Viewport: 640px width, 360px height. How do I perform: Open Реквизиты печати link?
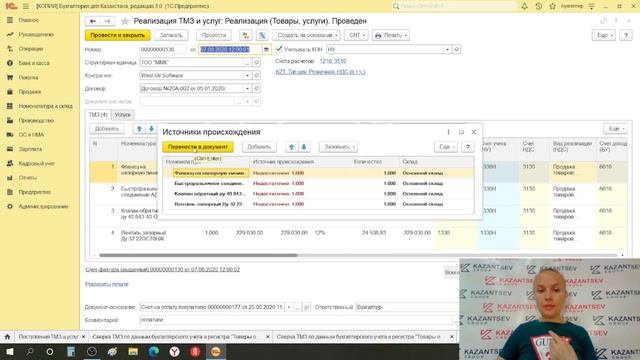pyautogui.click(x=107, y=284)
